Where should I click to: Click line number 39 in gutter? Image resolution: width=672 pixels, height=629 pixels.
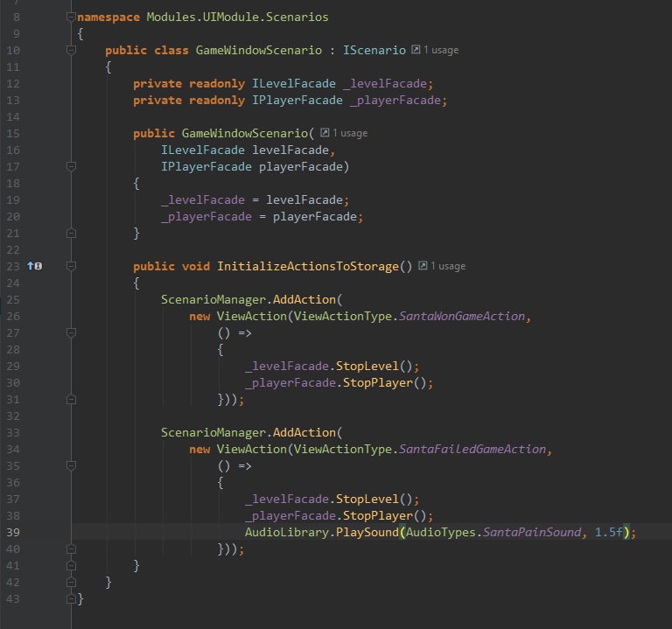(13, 532)
